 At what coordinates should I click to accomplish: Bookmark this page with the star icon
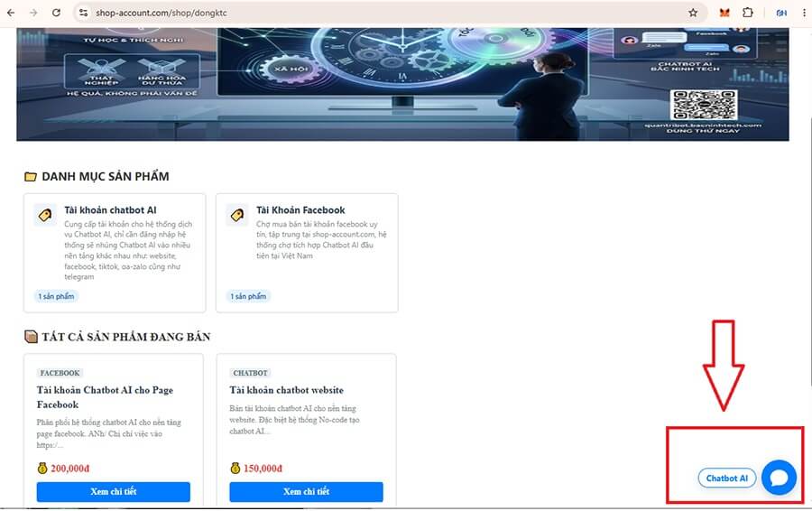[693, 13]
